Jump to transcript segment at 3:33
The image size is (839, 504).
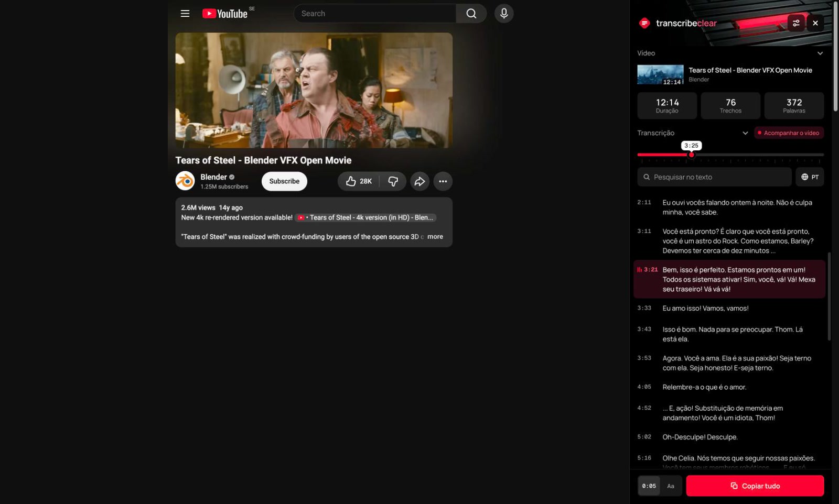(x=729, y=309)
